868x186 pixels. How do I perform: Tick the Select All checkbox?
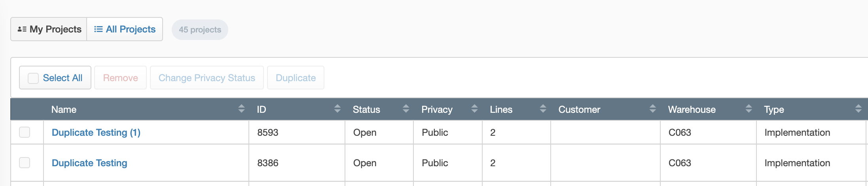tap(33, 78)
